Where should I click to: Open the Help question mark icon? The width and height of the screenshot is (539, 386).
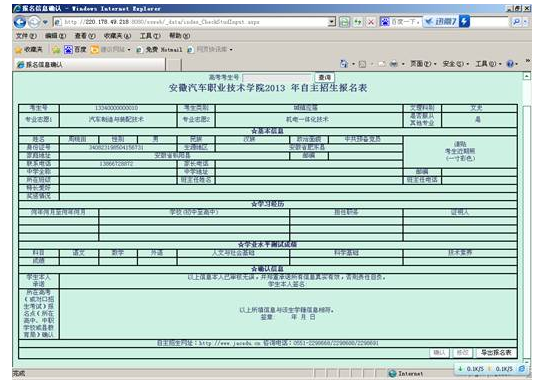510,64
